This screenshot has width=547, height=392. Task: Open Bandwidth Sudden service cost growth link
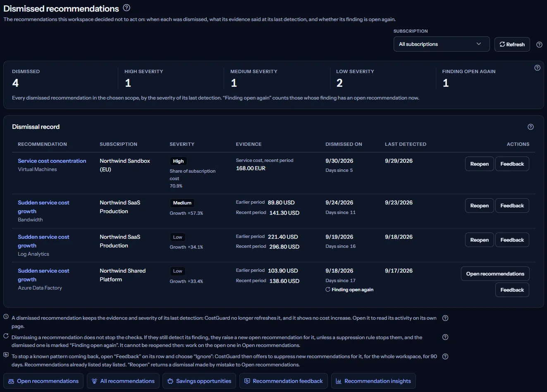coord(43,207)
